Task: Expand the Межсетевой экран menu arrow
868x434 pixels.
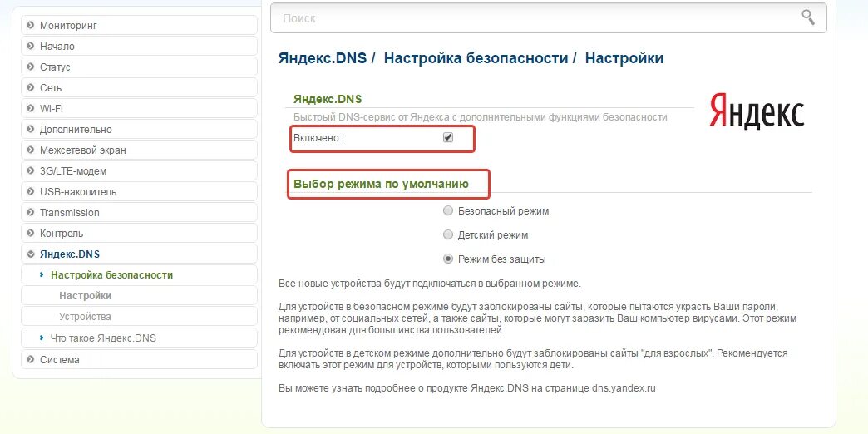Action: [31, 150]
